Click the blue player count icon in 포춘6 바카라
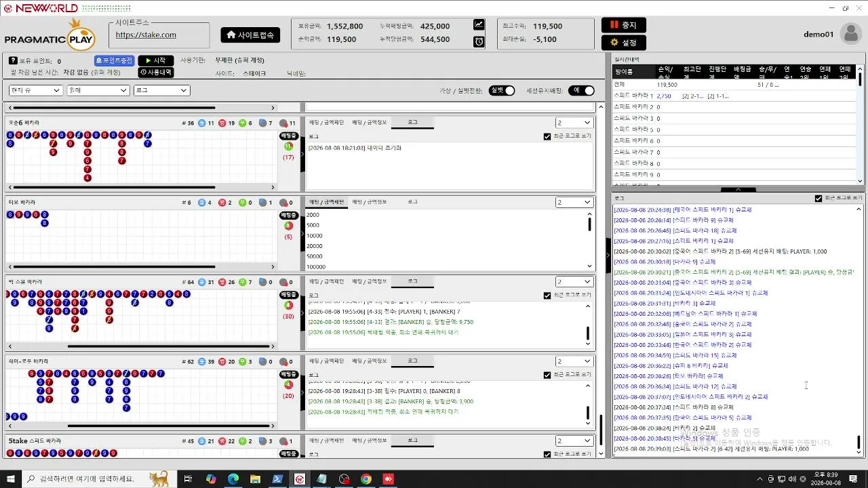Image resolution: width=868 pixels, height=488 pixels. tap(201, 123)
